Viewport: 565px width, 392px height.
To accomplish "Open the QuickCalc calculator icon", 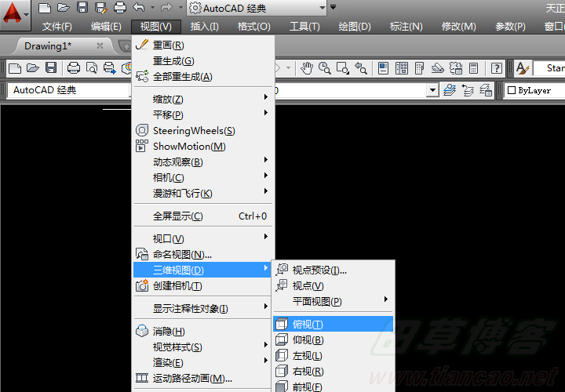I will (473, 68).
